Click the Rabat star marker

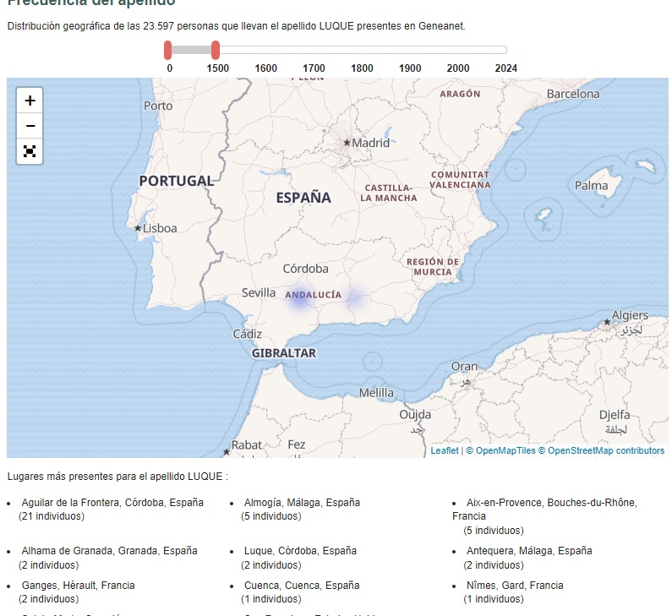tap(227, 451)
